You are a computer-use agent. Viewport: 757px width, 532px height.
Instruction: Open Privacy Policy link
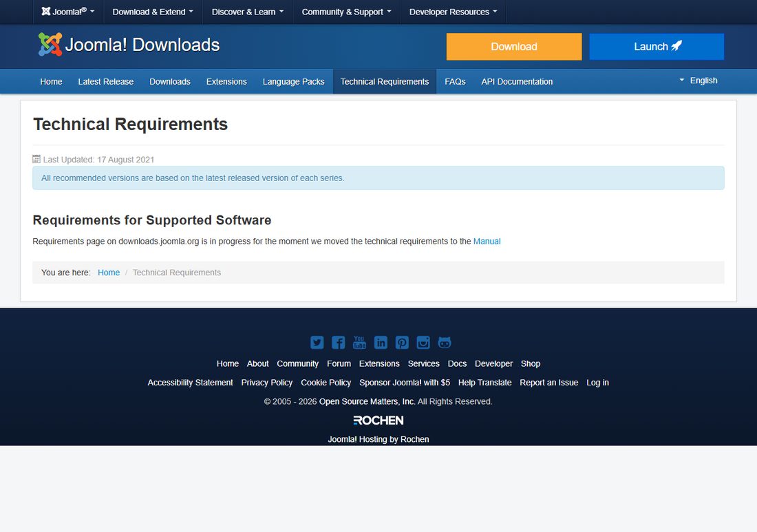point(267,383)
